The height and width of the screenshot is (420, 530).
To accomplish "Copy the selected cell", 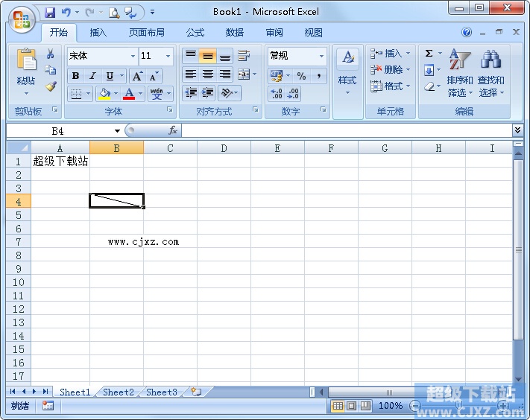I will (51, 70).
